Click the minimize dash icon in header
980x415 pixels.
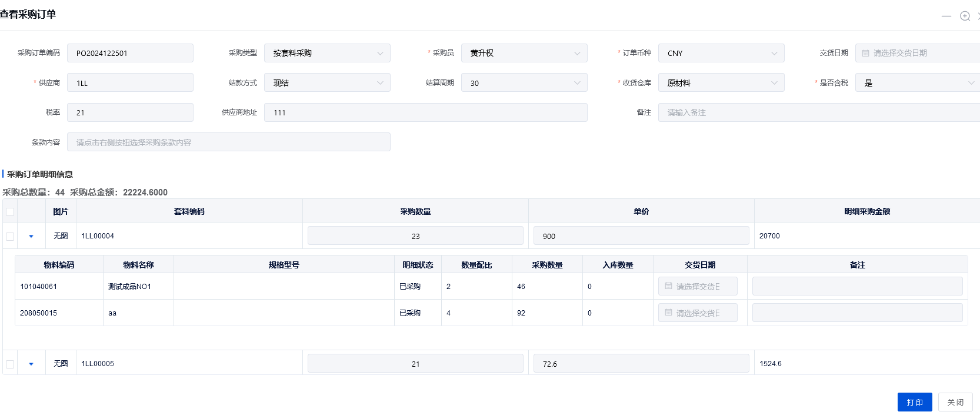946,16
